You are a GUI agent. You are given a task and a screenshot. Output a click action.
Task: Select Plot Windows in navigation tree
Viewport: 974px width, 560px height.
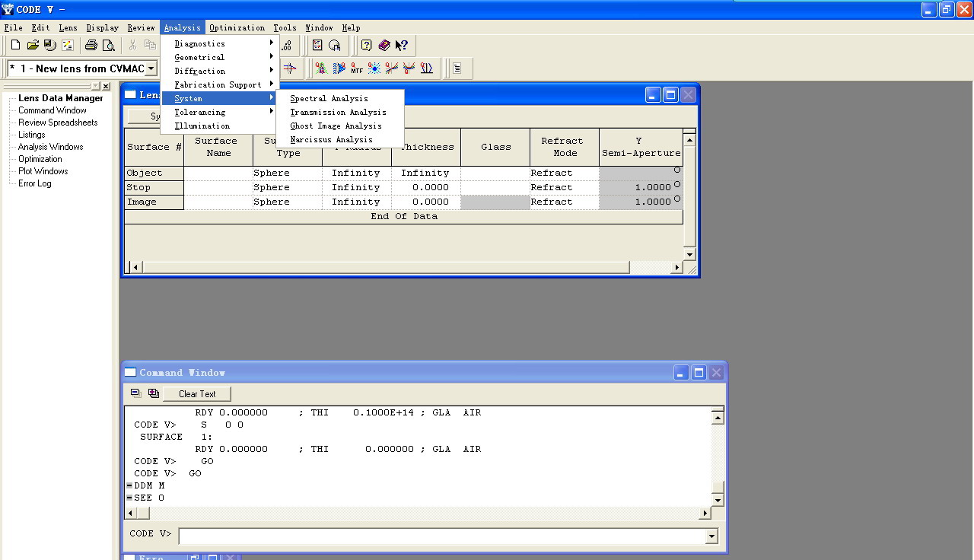tap(43, 171)
